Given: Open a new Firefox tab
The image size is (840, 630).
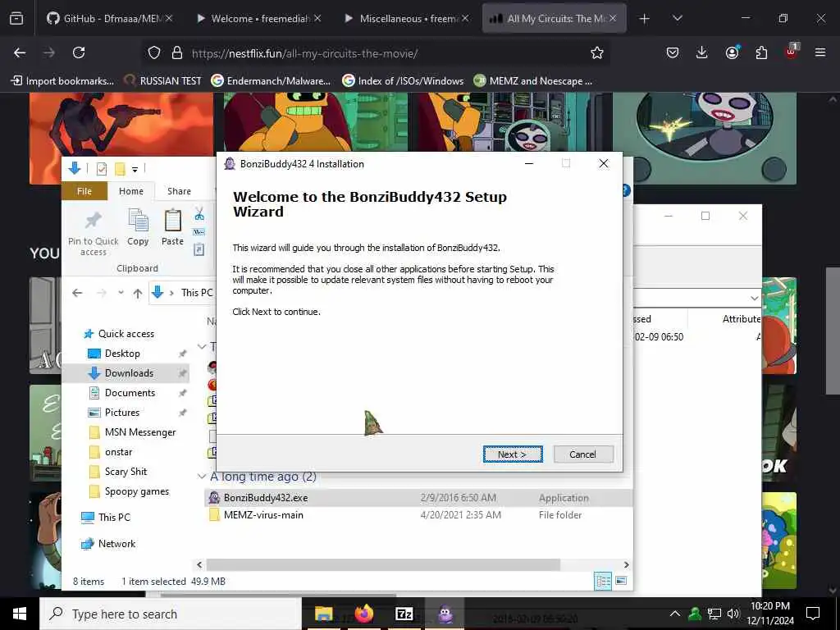Looking at the screenshot, I should (x=644, y=19).
